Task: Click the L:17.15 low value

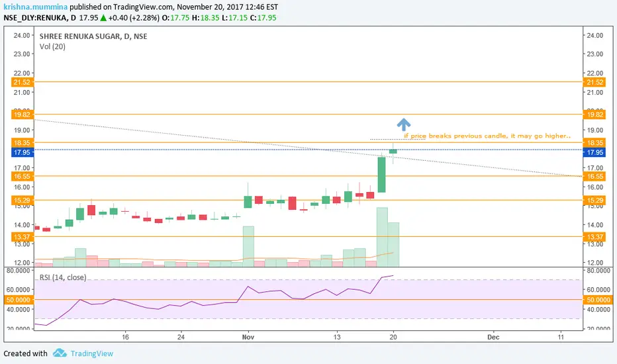Action: pos(234,18)
